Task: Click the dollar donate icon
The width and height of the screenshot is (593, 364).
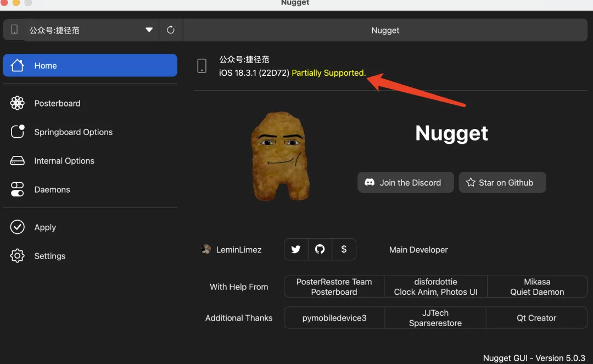Action: pyautogui.click(x=344, y=249)
